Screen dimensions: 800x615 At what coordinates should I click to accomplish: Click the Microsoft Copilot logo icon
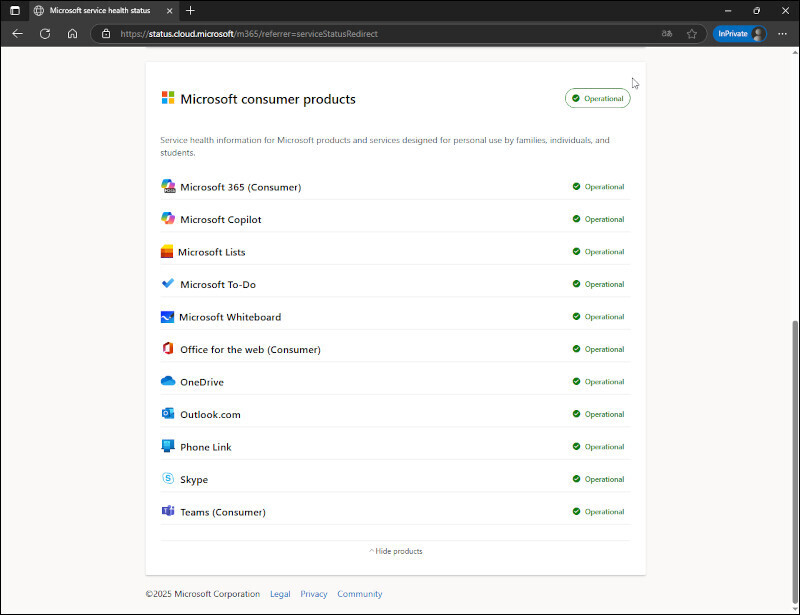tap(168, 218)
